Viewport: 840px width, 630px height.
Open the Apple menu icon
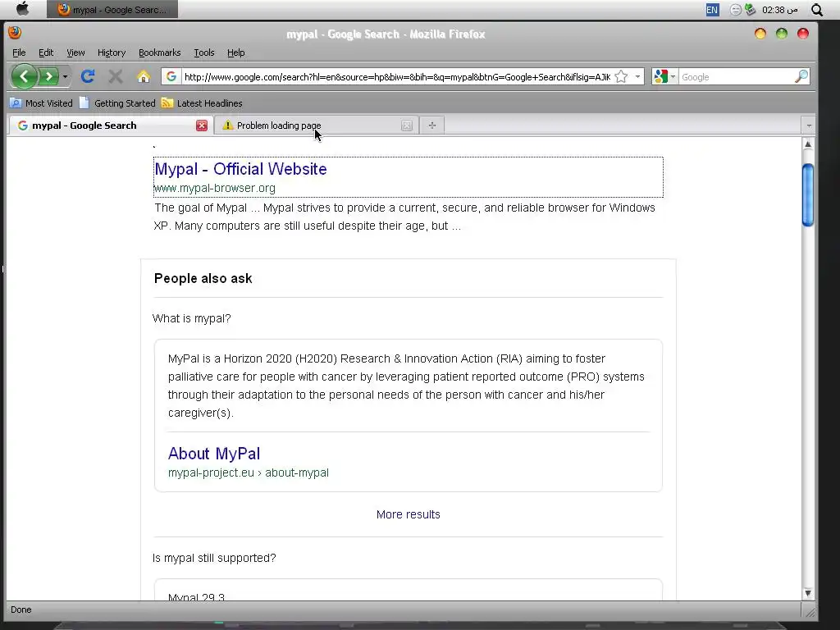tap(22, 9)
